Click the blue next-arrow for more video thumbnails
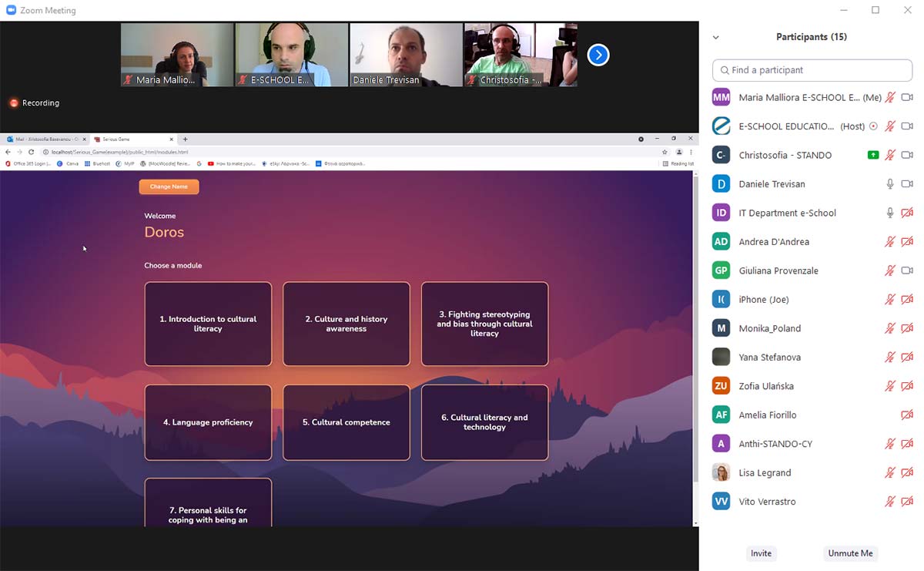The image size is (924, 571). 598,55
